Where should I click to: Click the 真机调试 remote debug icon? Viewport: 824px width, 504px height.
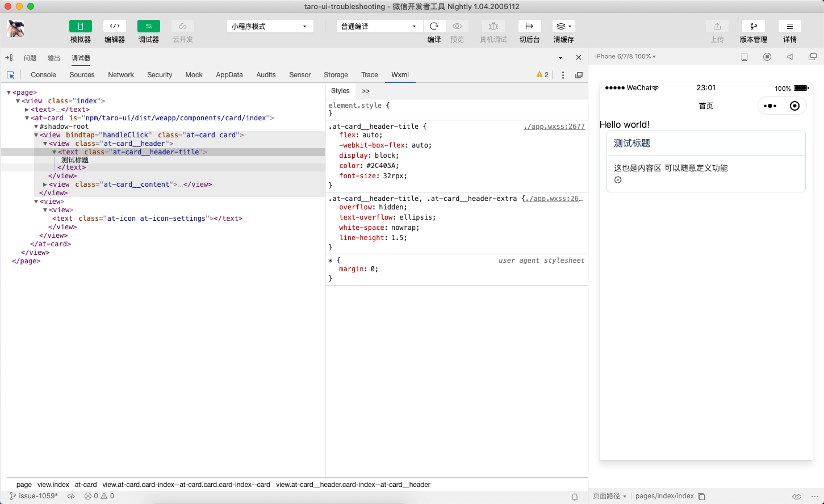click(493, 26)
